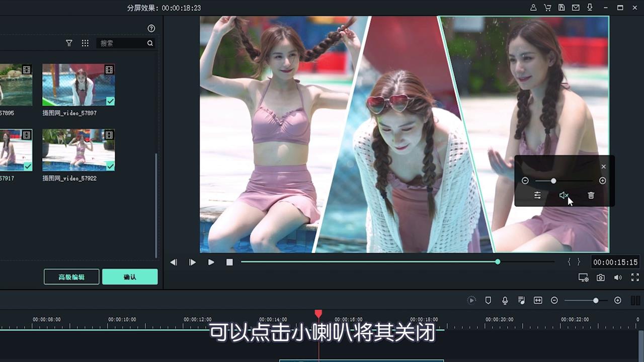Click the 摄图网_video_57922 file name
This screenshot has width=644, height=362.
[x=69, y=178]
